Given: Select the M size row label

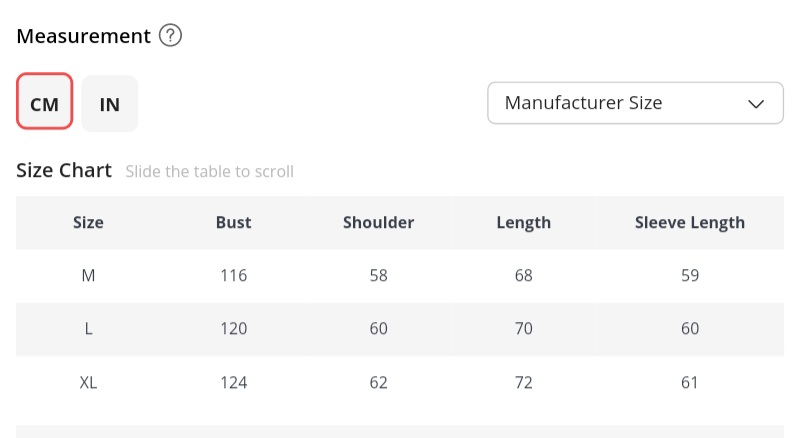Looking at the screenshot, I should pyautogui.click(x=88, y=275).
